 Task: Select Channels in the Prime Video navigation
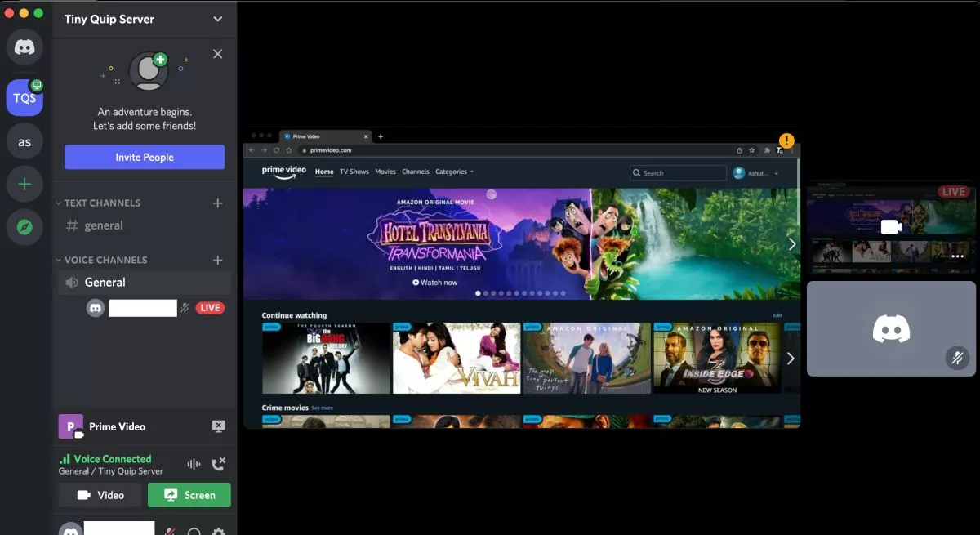tap(416, 172)
